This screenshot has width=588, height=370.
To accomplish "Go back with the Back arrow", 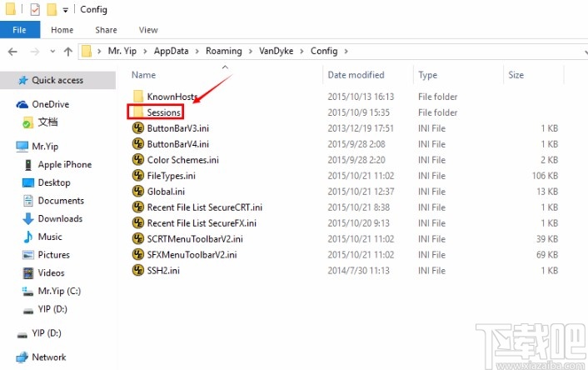I will click(12, 52).
